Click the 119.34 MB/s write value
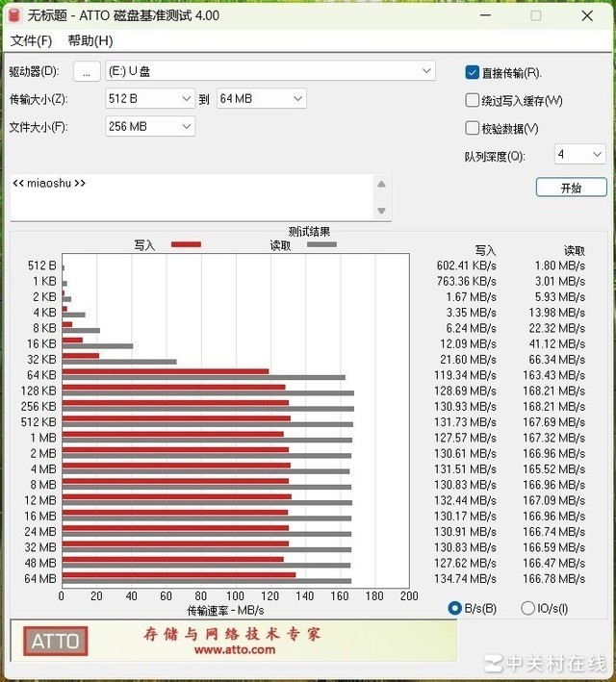The height and width of the screenshot is (682, 616). pos(466,375)
